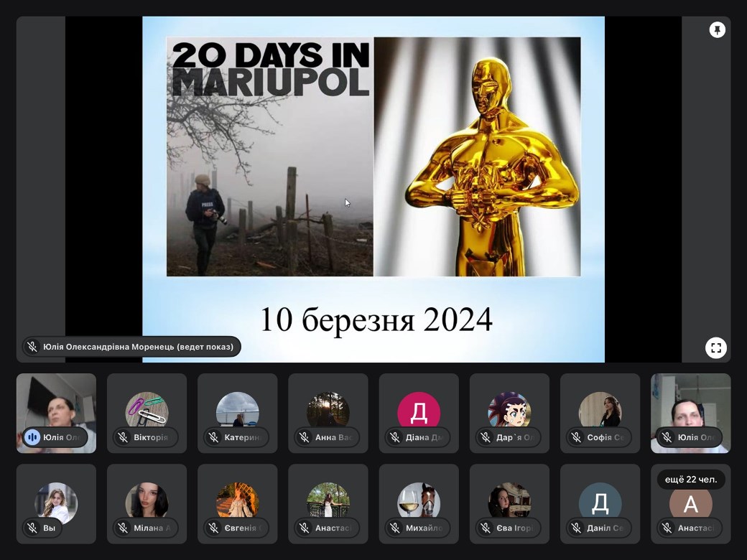747x560 pixels.
Task: Click the muted mic icon on Даніл's tile
Action: coord(577,528)
